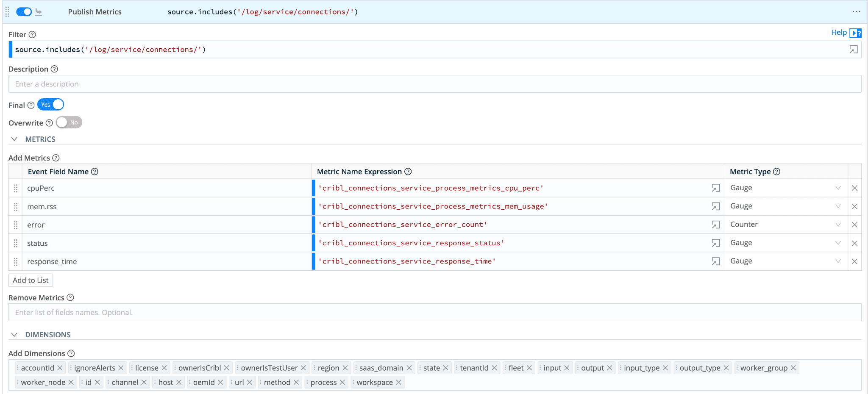Show help for Metric Name Expression
Screen dimensions: 868x394
(408, 172)
